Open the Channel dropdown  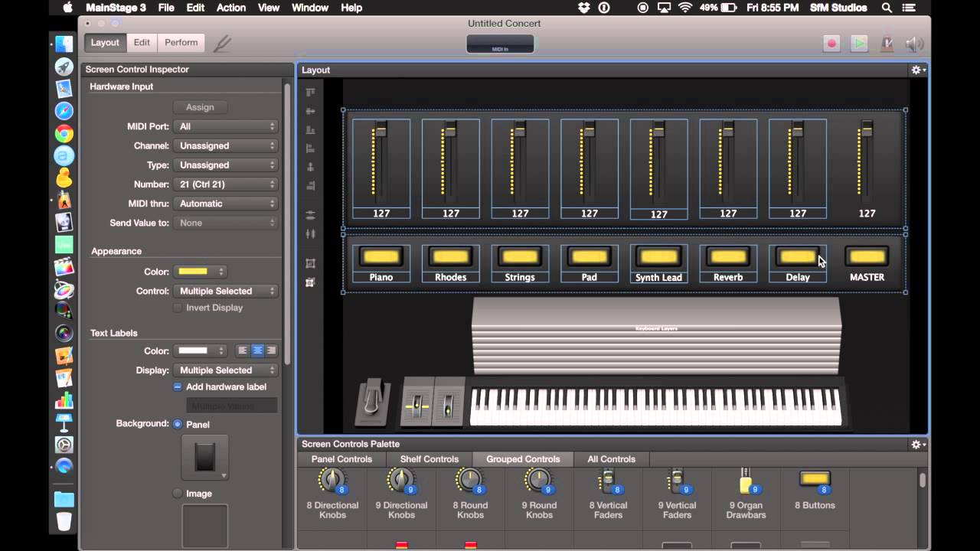[x=226, y=145]
